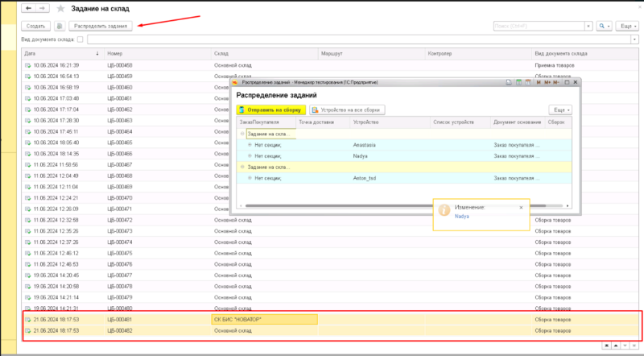The height and width of the screenshot is (356, 644).
Task: Click the info icon in Изменение notification
Action: click(444, 209)
